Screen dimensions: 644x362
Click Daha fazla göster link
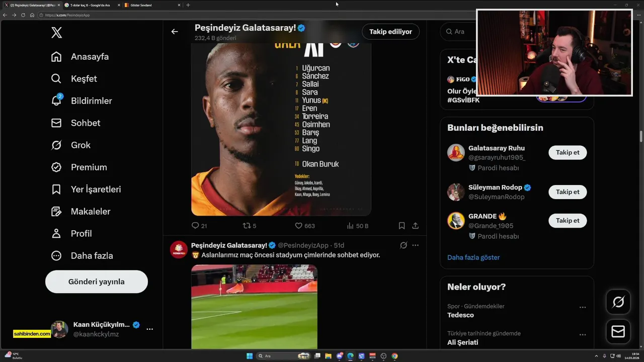pyautogui.click(x=473, y=257)
